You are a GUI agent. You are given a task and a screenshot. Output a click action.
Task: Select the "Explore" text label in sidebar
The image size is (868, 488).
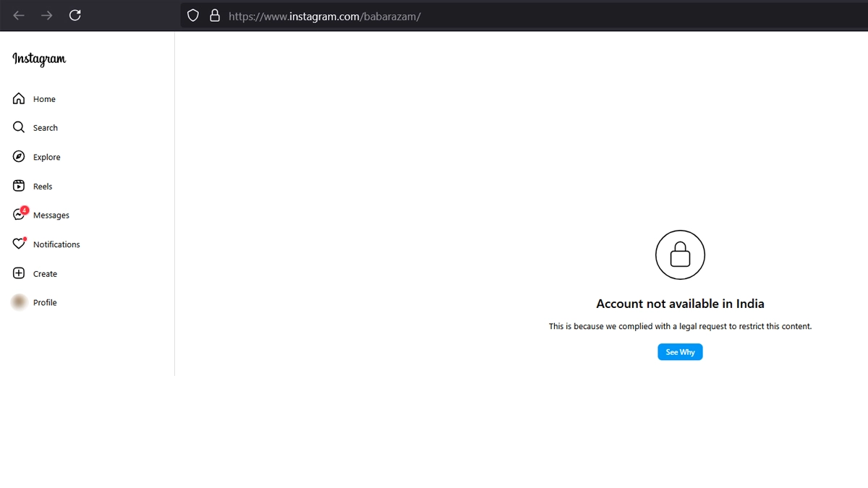[x=47, y=158]
